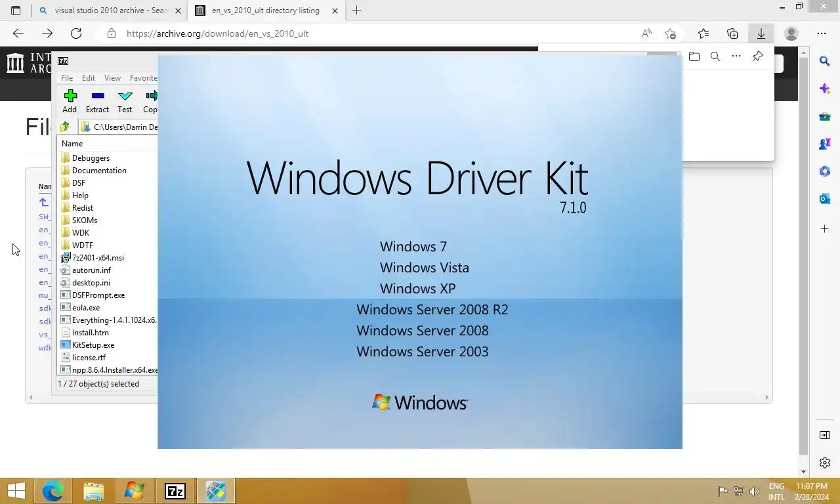
Task: Open the View menu in 7-Zip
Action: [x=112, y=77]
